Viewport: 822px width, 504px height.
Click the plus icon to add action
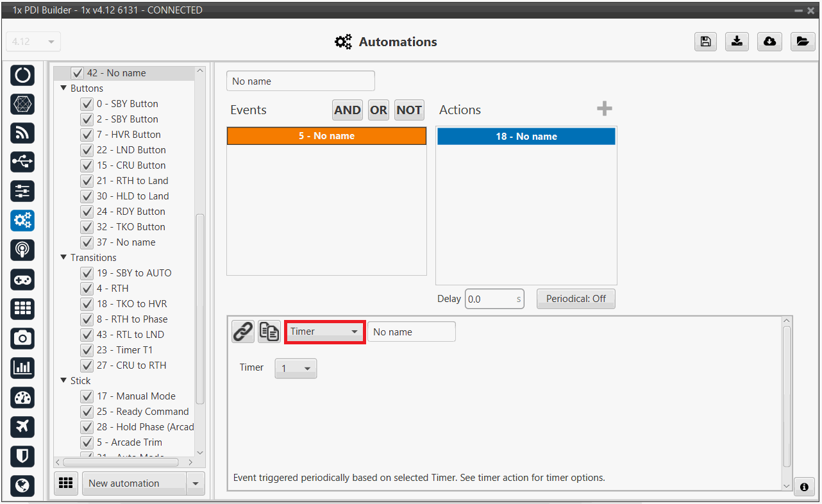[604, 109]
